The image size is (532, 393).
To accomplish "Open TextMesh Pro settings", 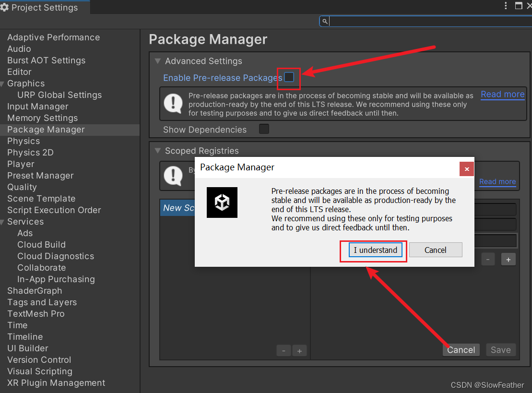I will pyautogui.click(x=36, y=314).
